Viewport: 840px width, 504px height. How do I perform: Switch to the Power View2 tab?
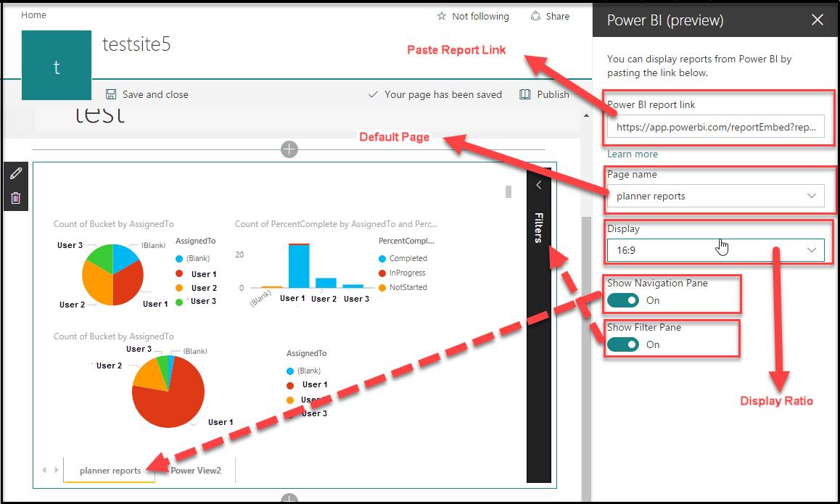196,471
